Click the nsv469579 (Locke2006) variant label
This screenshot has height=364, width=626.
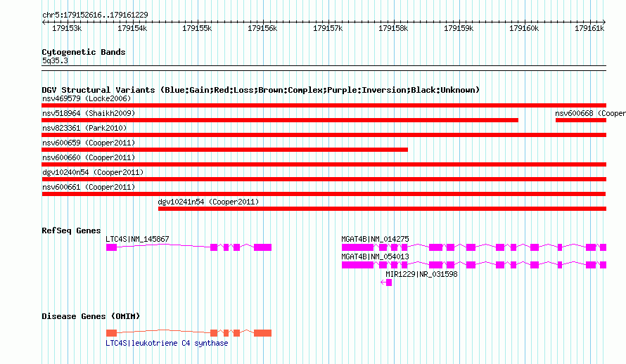87,98
